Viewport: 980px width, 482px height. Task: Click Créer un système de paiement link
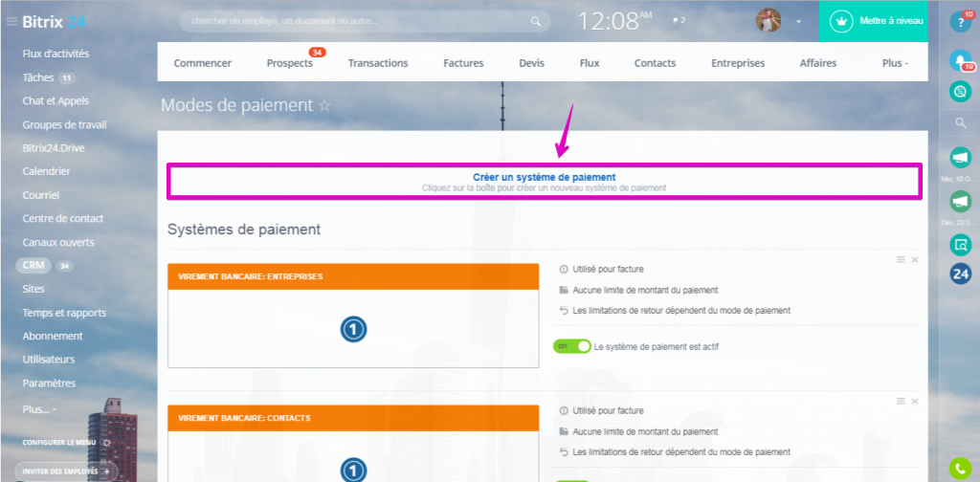click(545, 177)
